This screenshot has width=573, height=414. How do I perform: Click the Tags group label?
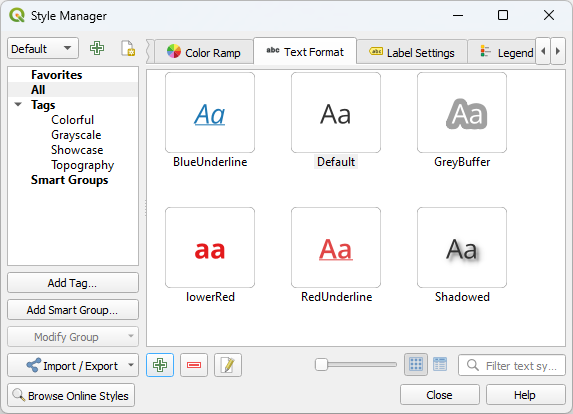43,105
